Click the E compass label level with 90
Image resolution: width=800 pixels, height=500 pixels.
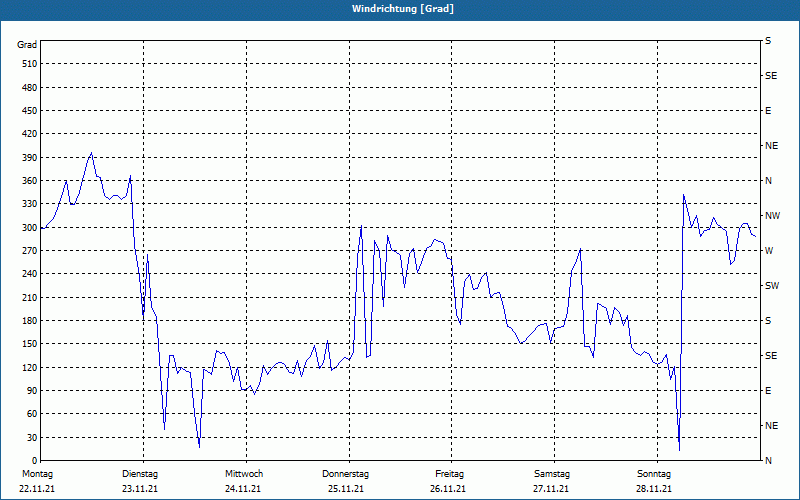coord(768,391)
